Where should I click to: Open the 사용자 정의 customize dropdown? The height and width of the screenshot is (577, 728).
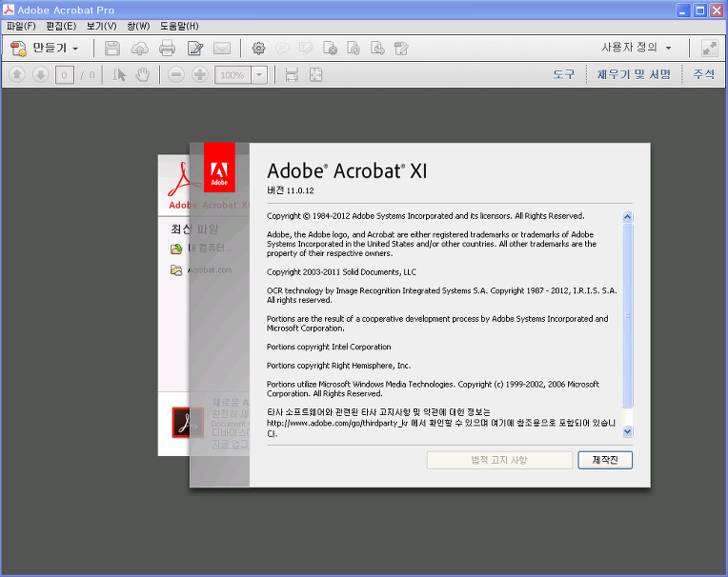coord(637,48)
